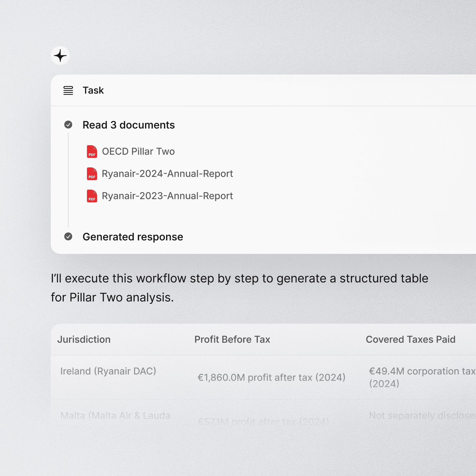
Task: Click the Task list icon in header
Action: 68,90
